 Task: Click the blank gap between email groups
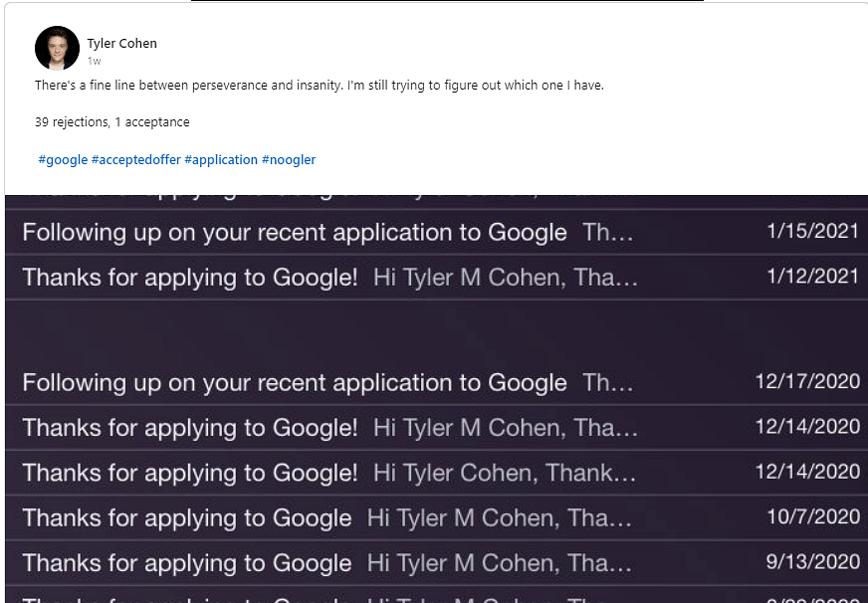pos(436,330)
